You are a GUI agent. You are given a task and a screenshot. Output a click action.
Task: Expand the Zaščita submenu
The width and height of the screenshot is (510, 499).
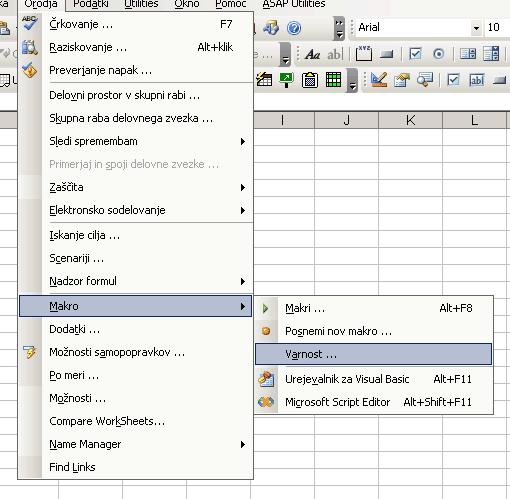(x=136, y=187)
